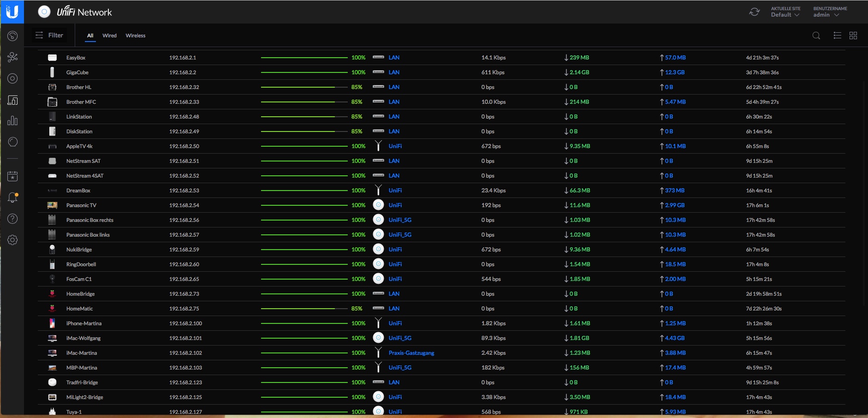The height and width of the screenshot is (418, 868).
Task: Click UniFi_5G link for iMac-Wolfgang
Action: (399, 338)
